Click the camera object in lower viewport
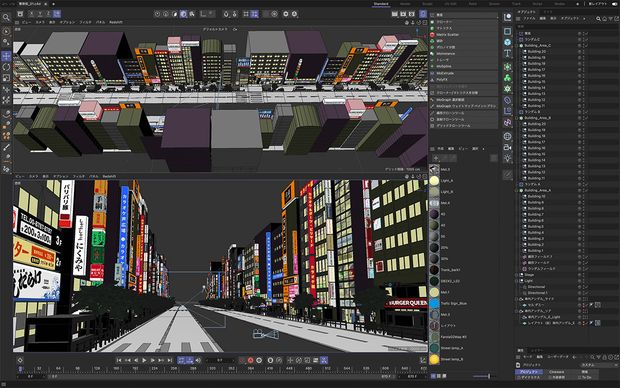Screen dimensions: 620x388 click(x=265, y=334)
